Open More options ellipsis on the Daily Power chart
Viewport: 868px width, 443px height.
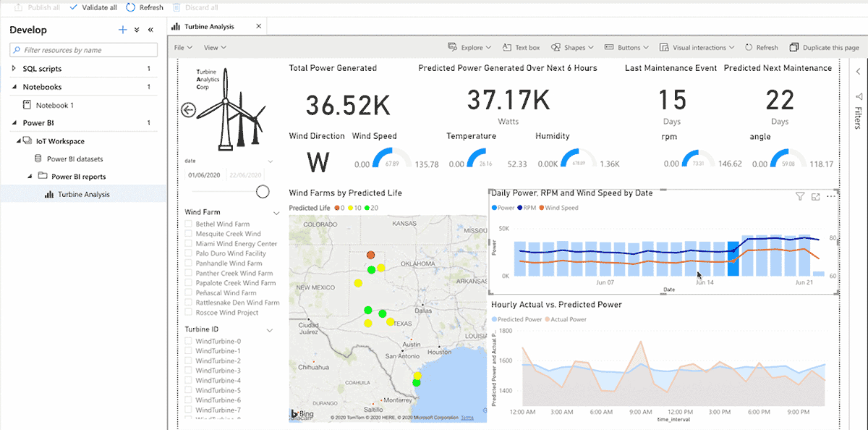pos(831,196)
